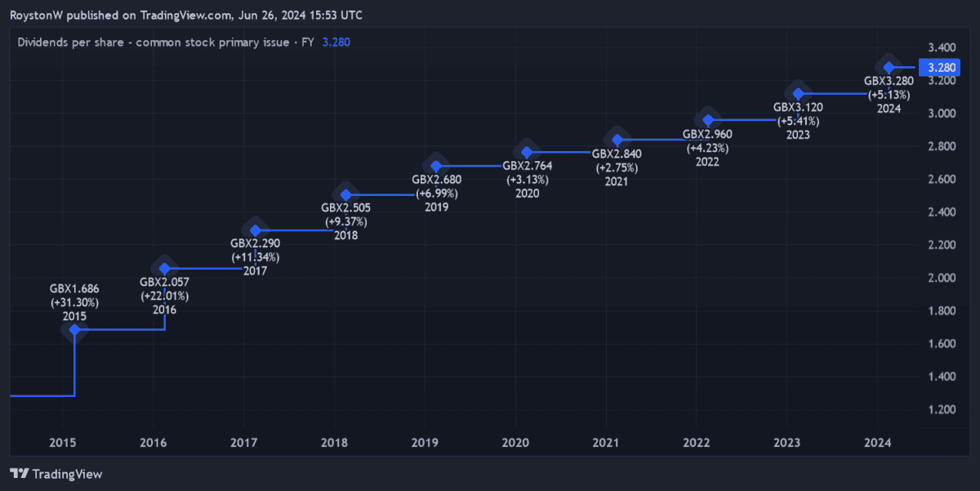Select the 2024 label on the time axis
Viewport: 980px width, 491px height.
[x=878, y=442]
